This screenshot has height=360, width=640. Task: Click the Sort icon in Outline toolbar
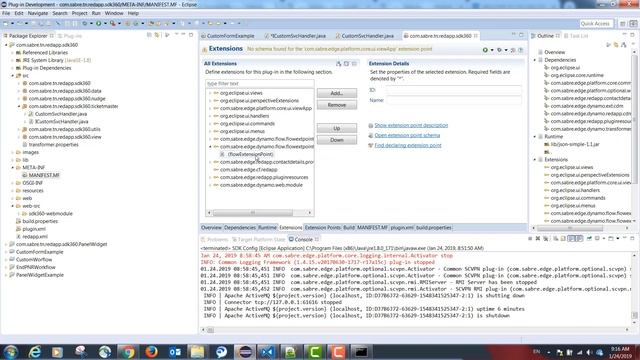click(624, 44)
